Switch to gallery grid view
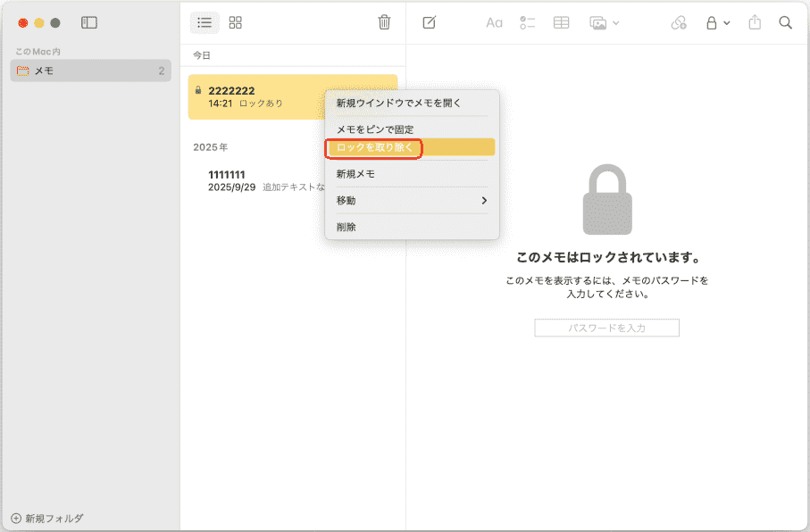The width and height of the screenshot is (810, 532). [236, 22]
